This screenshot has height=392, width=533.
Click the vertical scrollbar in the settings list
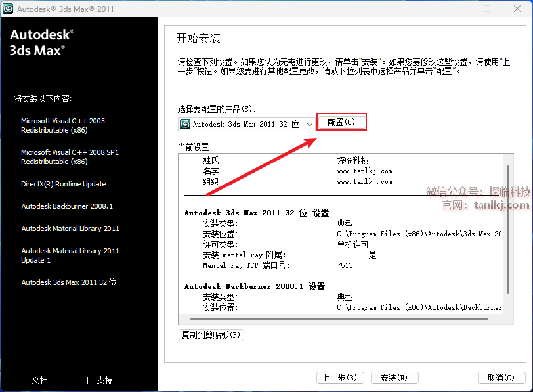[x=508, y=230]
